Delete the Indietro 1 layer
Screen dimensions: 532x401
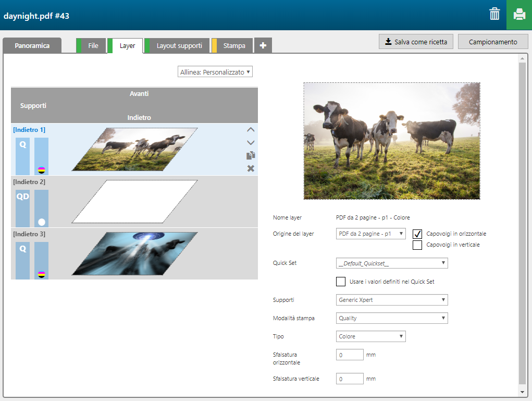[x=251, y=168]
